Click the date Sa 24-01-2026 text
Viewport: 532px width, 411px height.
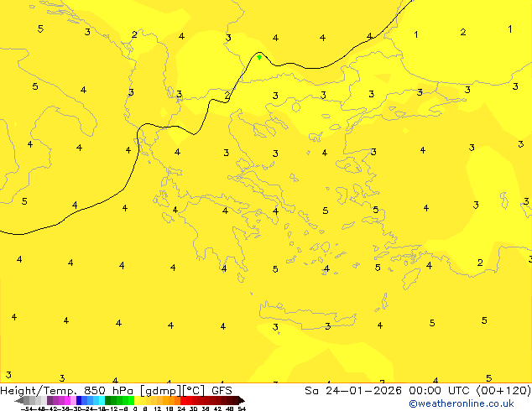pyautogui.click(x=353, y=391)
